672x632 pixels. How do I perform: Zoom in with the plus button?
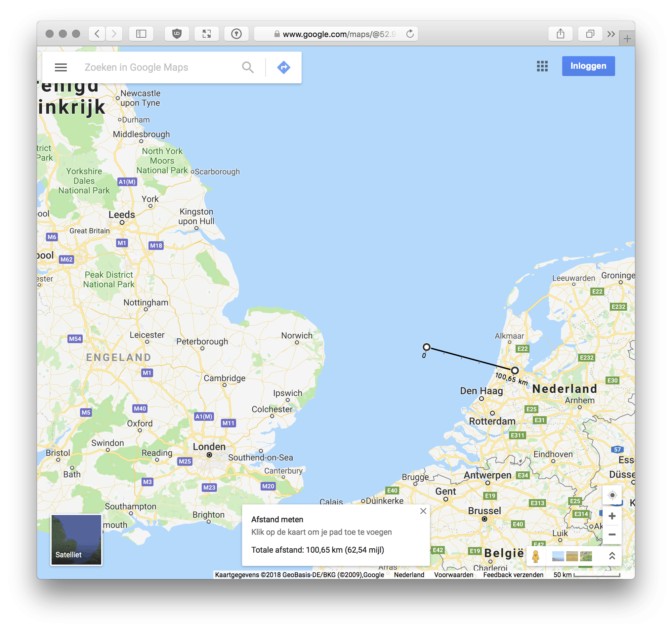click(x=612, y=516)
